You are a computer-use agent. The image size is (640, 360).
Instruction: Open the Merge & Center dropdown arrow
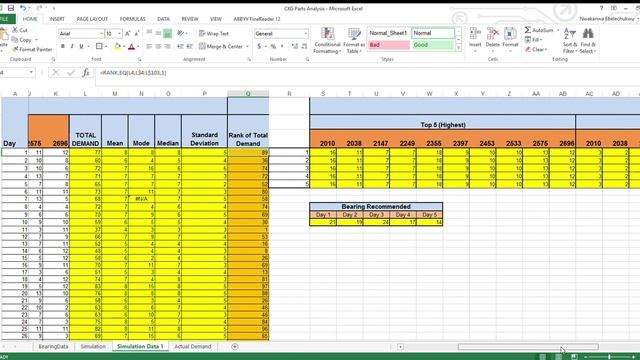pyautogui.click(x=247, y=47)
